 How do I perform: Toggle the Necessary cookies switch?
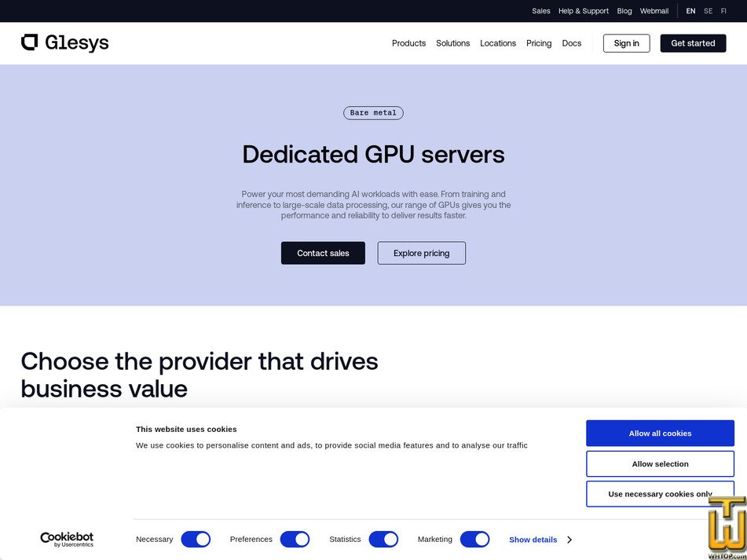[x=196, y=540]
